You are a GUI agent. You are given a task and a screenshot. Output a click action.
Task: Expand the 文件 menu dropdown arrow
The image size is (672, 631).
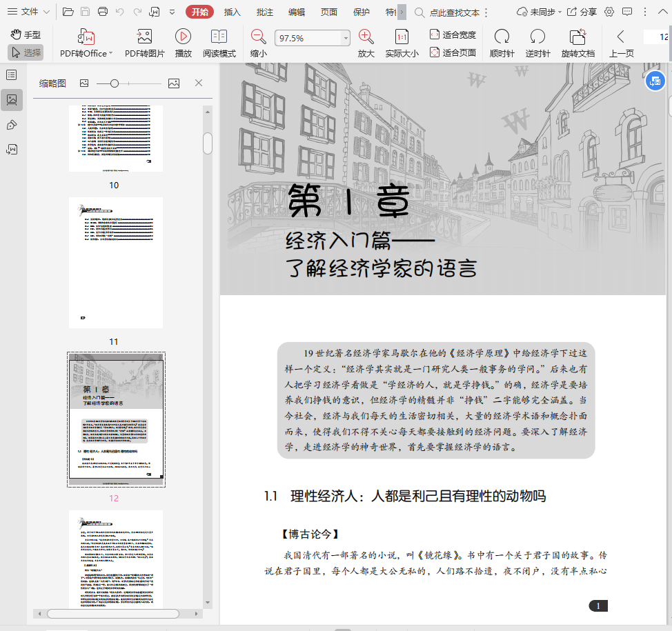pyautogui.click(x=46, y=12)
